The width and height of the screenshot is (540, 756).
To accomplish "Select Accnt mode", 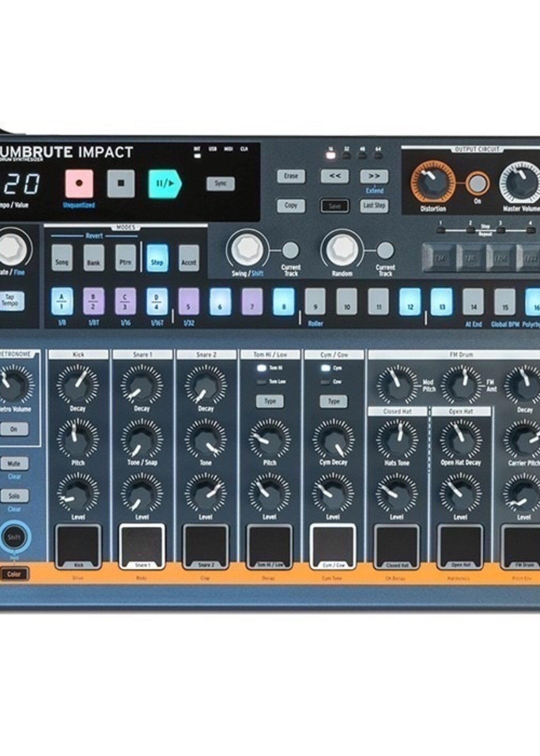I will point(189,258).
